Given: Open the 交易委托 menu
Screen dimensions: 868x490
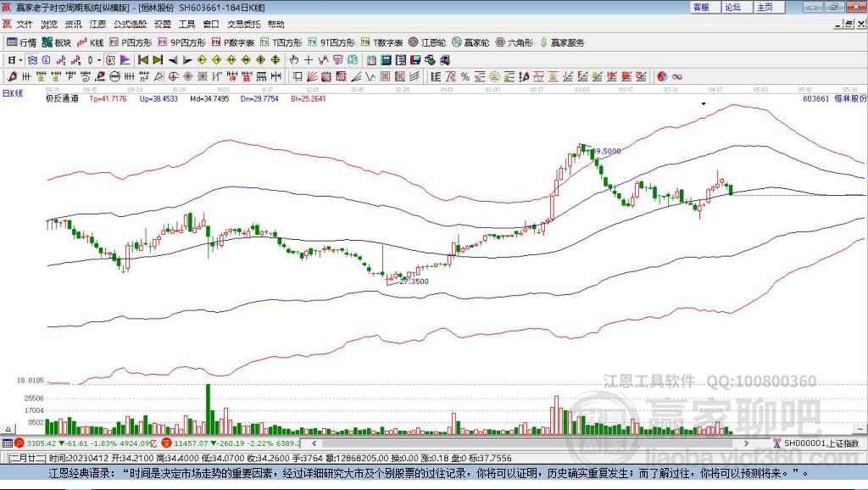Looking at the screenshot, I should tap(243, 24).
